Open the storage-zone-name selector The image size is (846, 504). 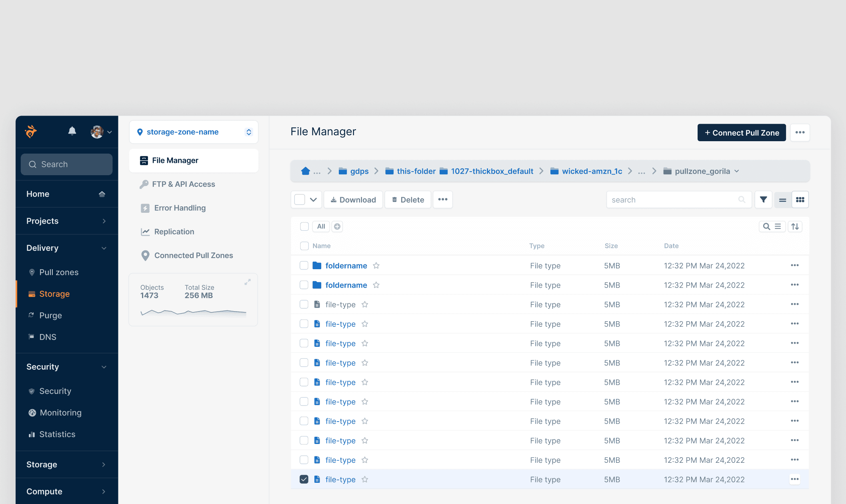point(194,132)
